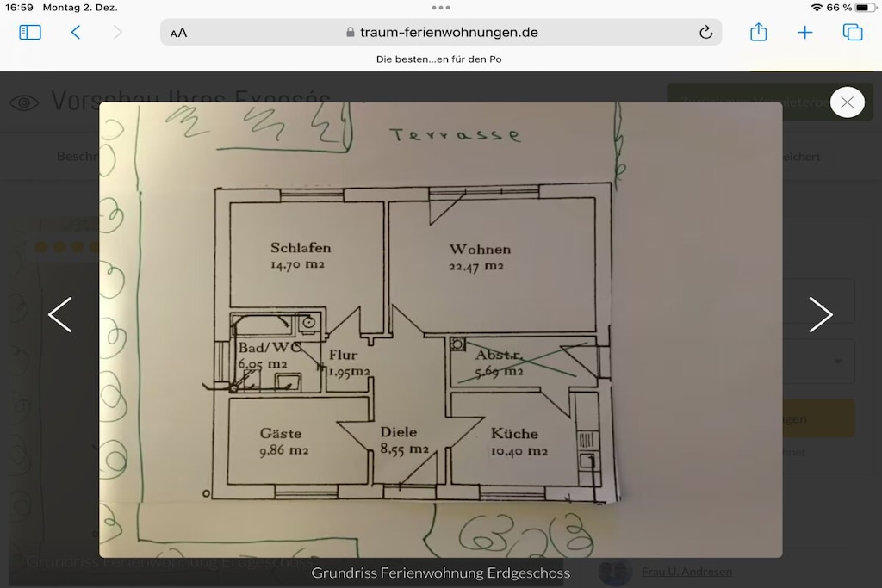Viewport: 882px width, 588px height.
Task: Tap the traum-ferienwohnungen.de address field
Action: (x=441, y=32)
